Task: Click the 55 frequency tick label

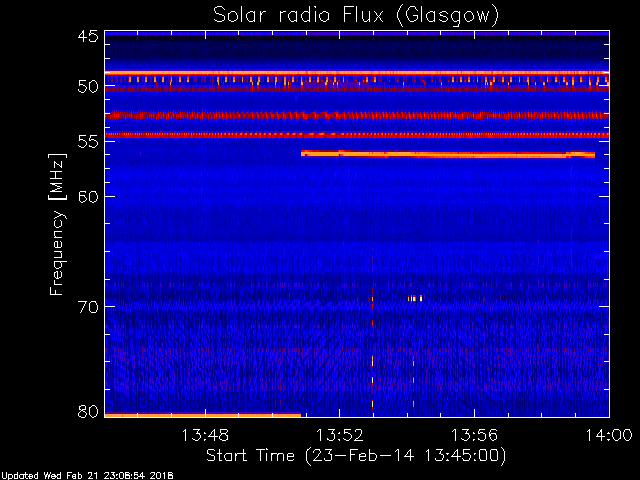Action: [88, 142]
